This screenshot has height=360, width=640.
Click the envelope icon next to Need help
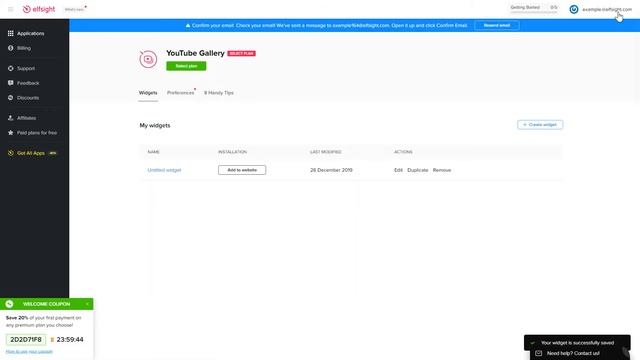tap(538, 353)
